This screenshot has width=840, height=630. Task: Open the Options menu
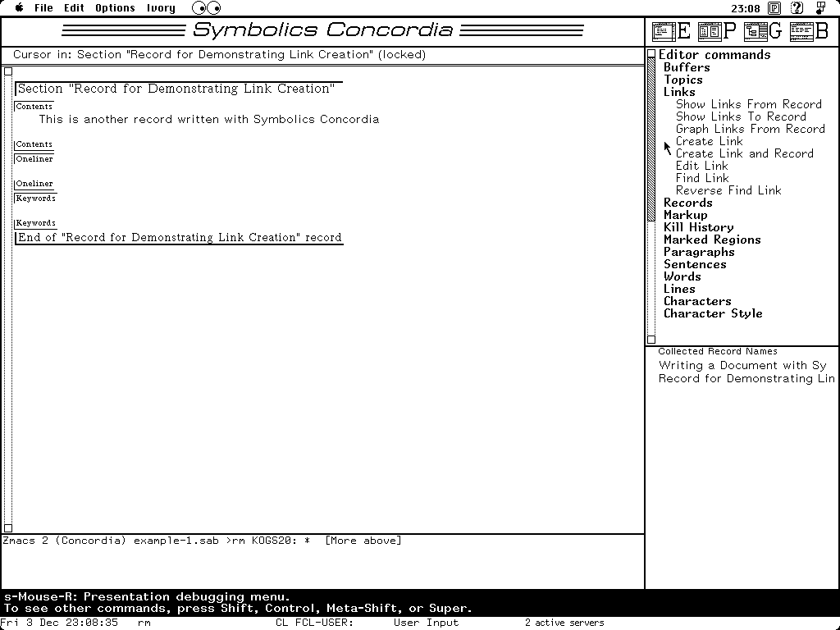click(x=115, y=8)
